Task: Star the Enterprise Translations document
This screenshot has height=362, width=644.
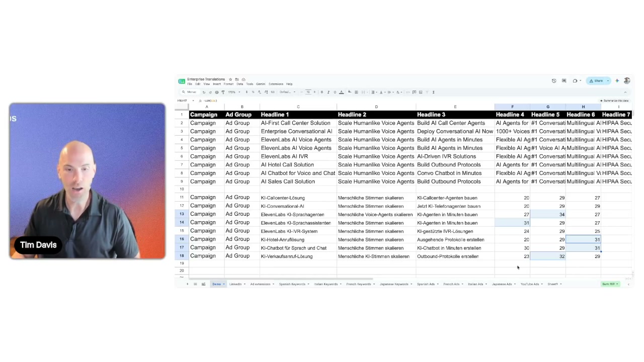Action: [230, 79]
